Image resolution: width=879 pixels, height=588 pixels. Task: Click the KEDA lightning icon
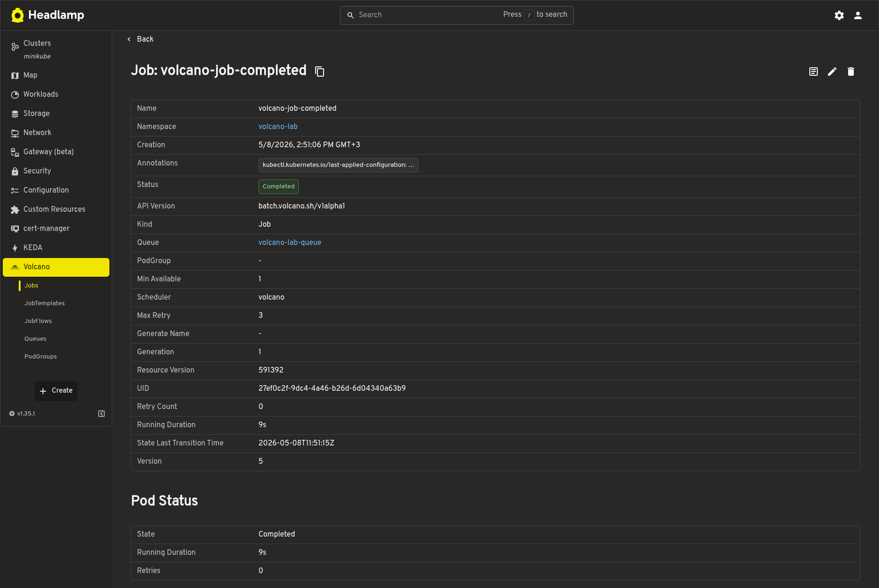15,248
